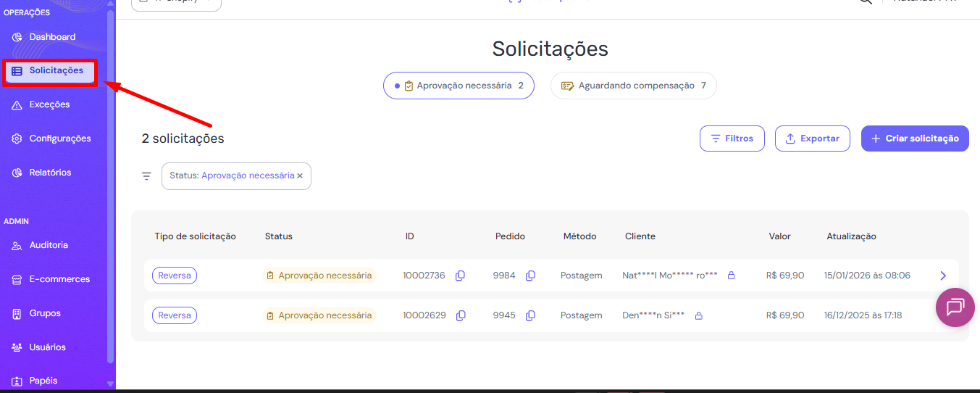This screenshot has width=980, height=393.
Task: Copy request ID 10002629
Action: (460, 315)
